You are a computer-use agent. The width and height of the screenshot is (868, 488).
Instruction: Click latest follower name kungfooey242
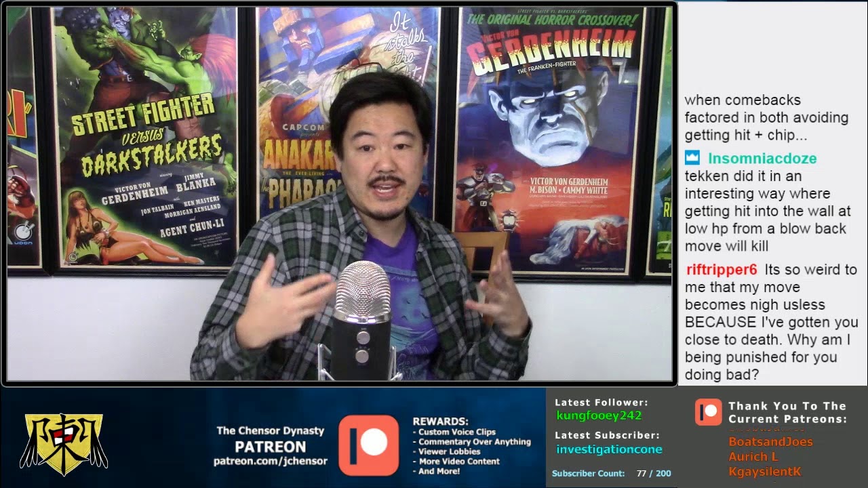coord(599,415)
